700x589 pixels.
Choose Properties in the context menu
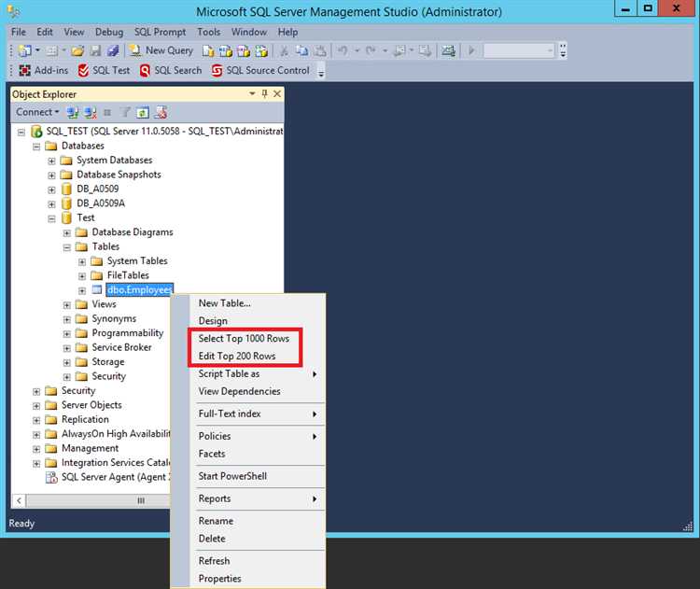pos(219,579)
